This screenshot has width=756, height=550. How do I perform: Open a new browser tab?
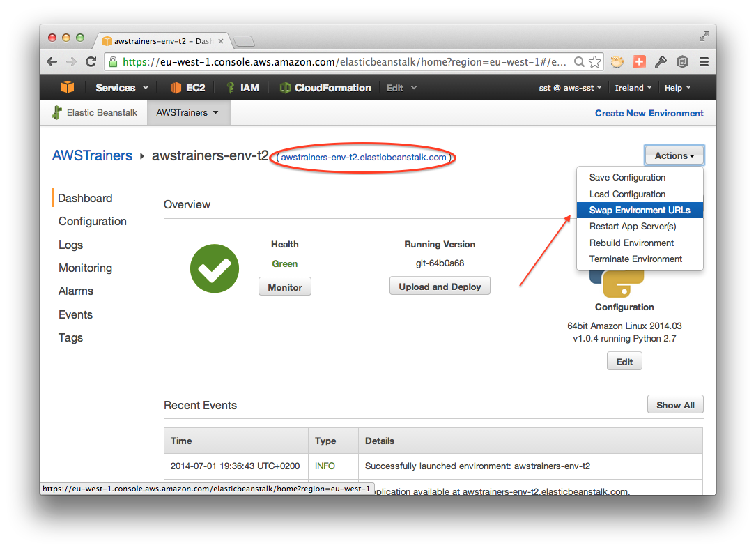click(x=244, y=41)
